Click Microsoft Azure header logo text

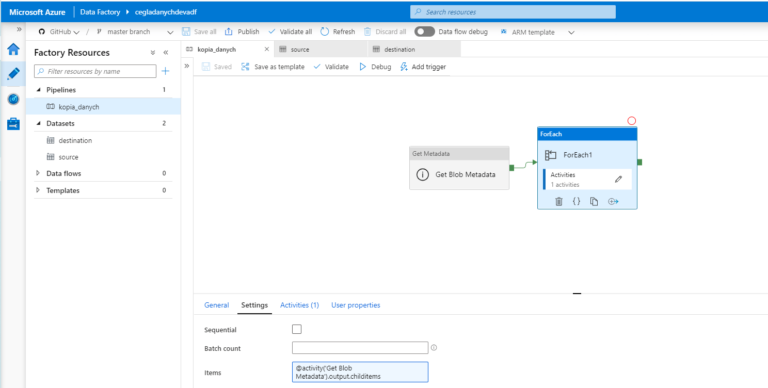[37, 12]
